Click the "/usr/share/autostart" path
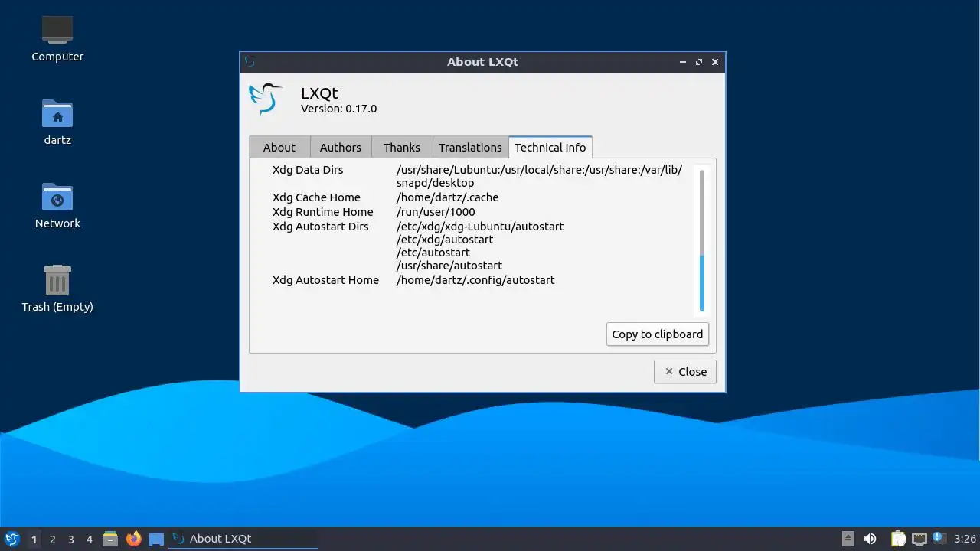 pos(449,266)
